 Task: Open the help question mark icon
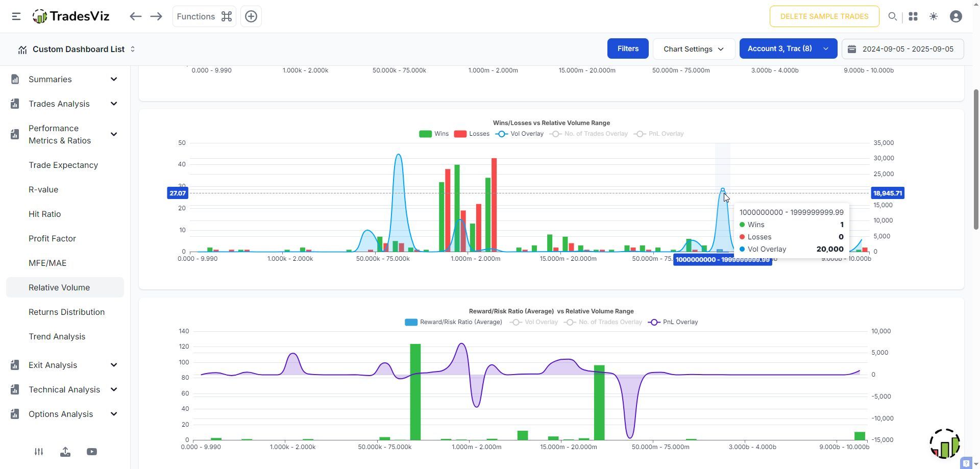966,463
